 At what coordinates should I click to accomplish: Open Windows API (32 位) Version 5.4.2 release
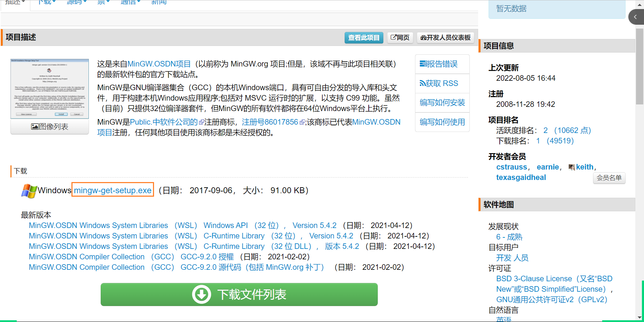coord(183,226)
